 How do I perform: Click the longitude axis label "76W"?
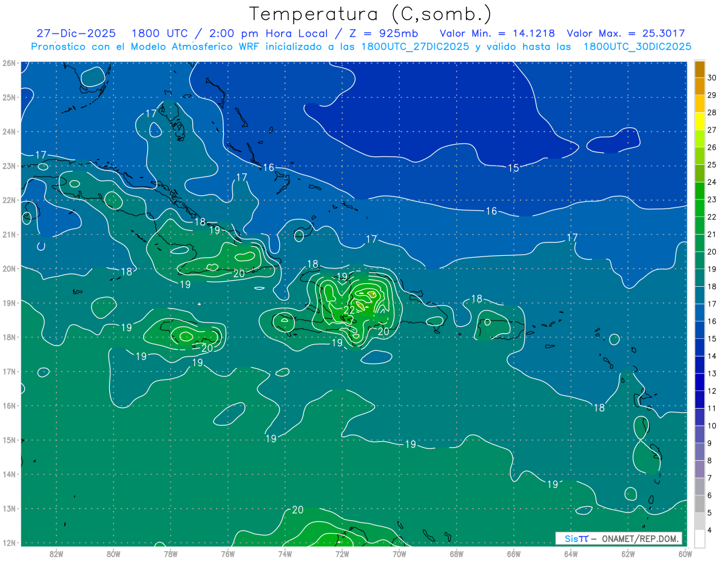click(x=227, y=553)
